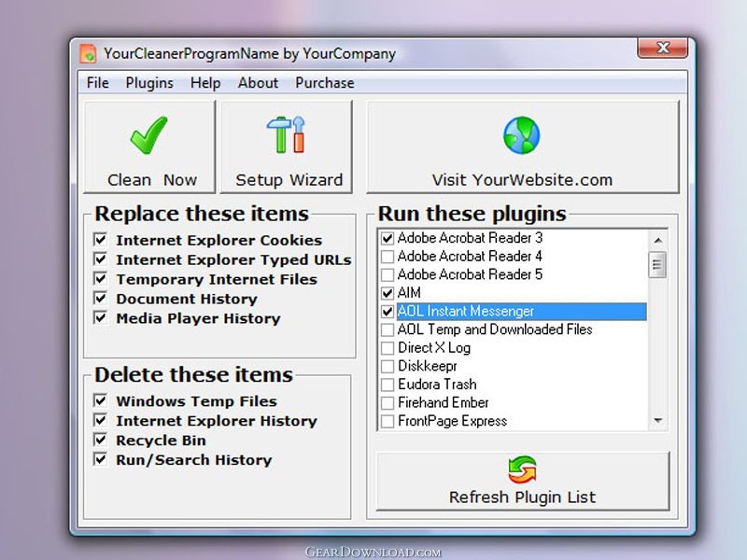The width and height of the screenshot is (747, 560).
Task: Uncheck the Recycle Bin option
Action: tap(100, 439)
